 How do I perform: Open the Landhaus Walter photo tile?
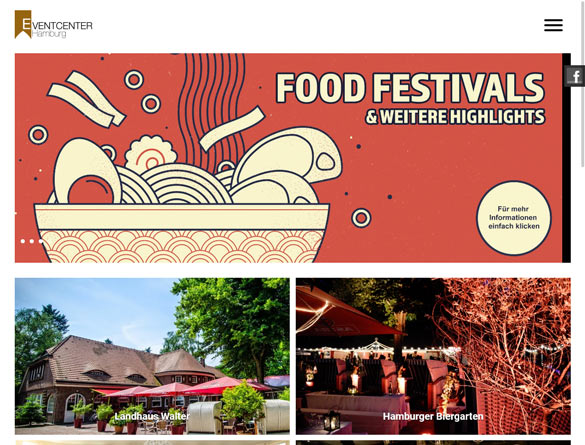click(x=152, y=356)
